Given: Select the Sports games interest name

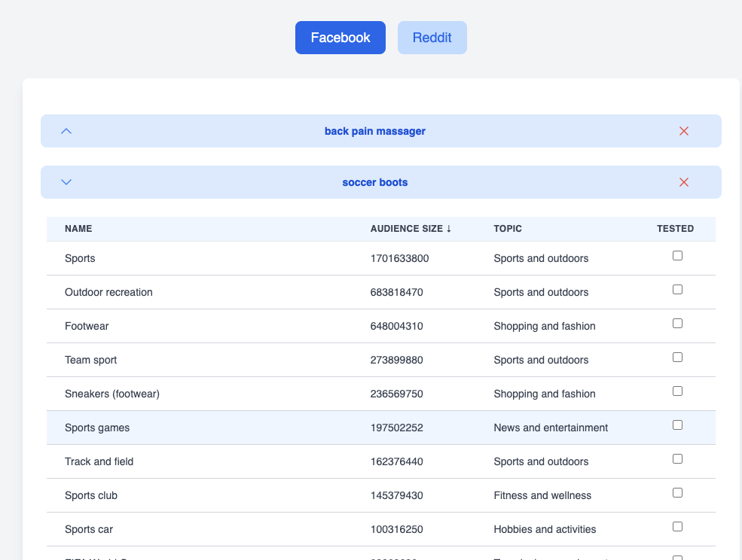Looking at the screenshot, I should click(x=97, y=428).
